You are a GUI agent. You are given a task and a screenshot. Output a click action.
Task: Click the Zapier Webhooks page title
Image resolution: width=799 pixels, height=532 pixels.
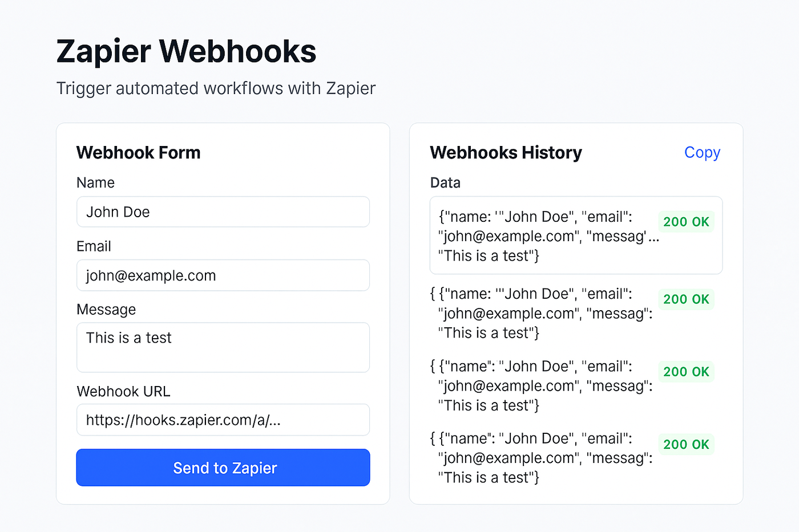(x=186, y=51)
